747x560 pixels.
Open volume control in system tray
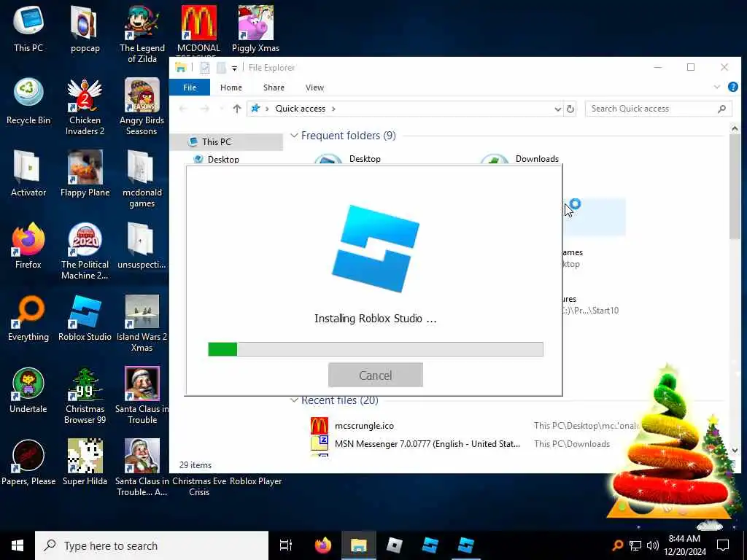pyautogui.click(x=653, y=545)
